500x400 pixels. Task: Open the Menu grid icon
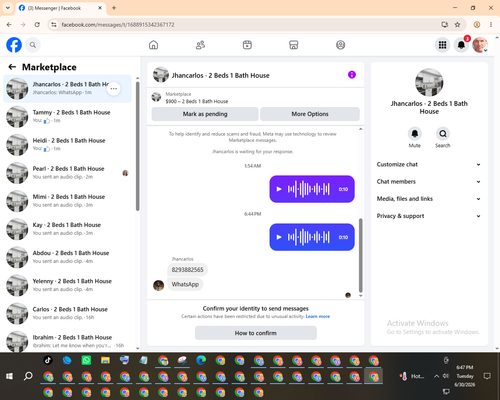coord(442,45)
